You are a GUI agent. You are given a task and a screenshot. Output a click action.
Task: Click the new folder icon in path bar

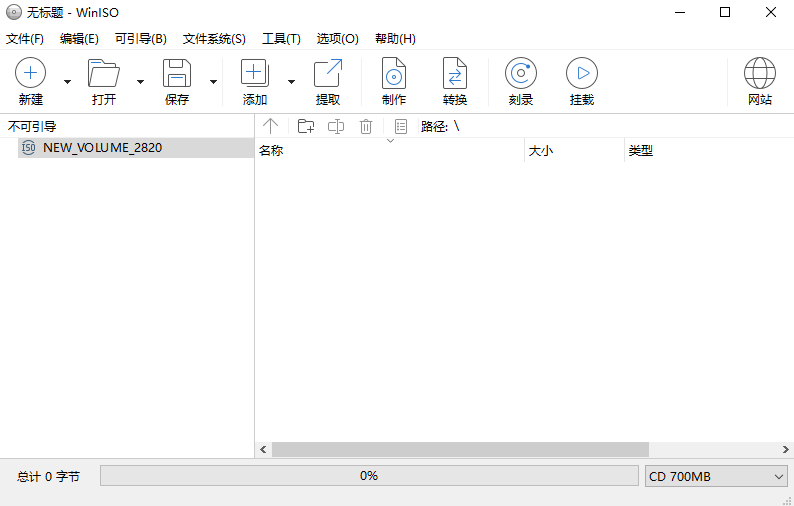[x=306, y=126]
